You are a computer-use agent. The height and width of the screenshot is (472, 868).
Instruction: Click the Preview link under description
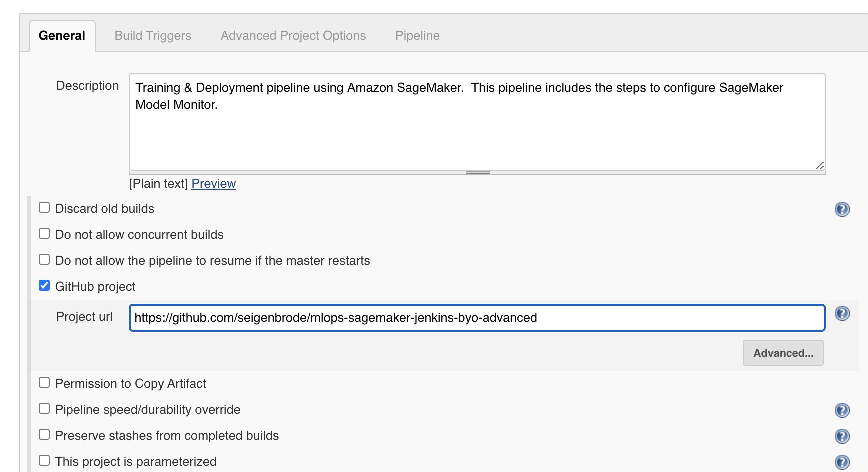213,184
